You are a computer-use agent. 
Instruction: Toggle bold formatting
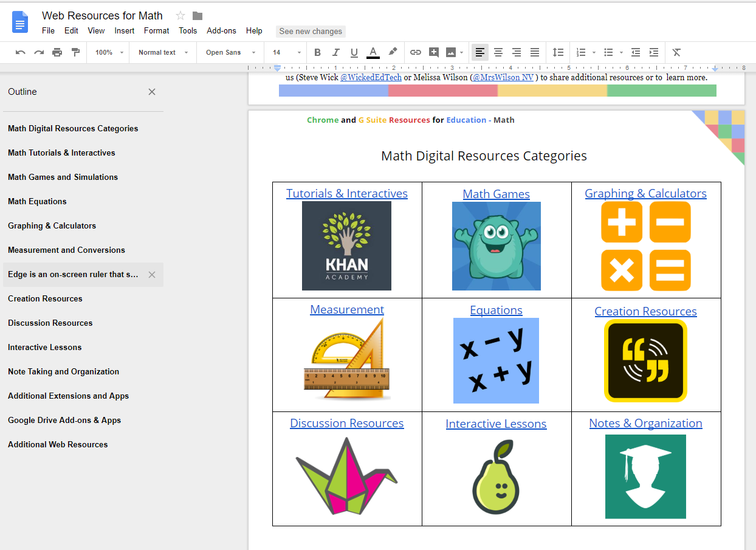[x=317, y=52]
